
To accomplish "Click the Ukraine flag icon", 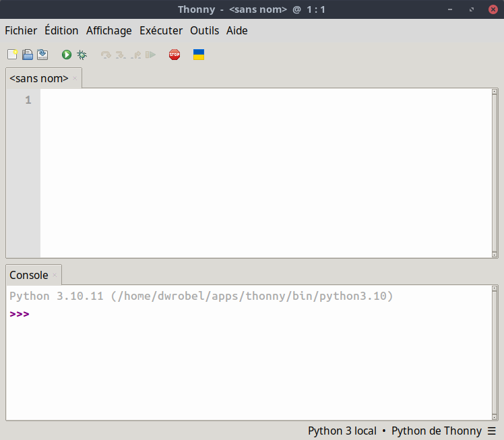I will click(x=199, y=55).
